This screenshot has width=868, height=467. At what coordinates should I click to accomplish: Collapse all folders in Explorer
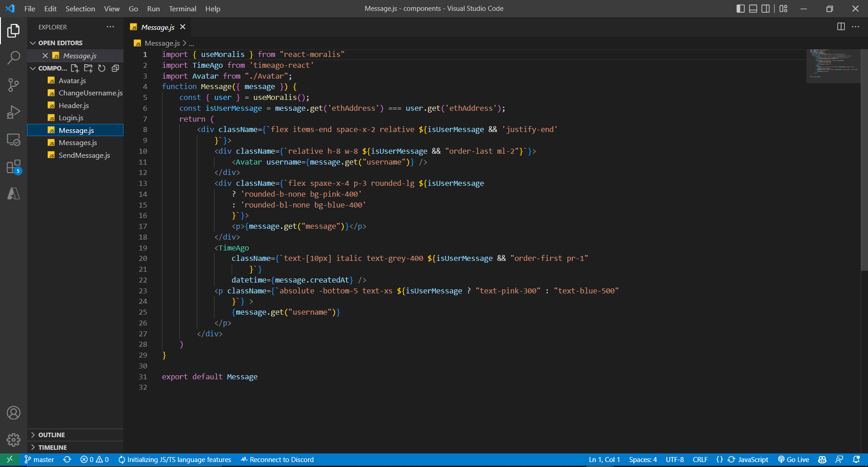point(115,68)
